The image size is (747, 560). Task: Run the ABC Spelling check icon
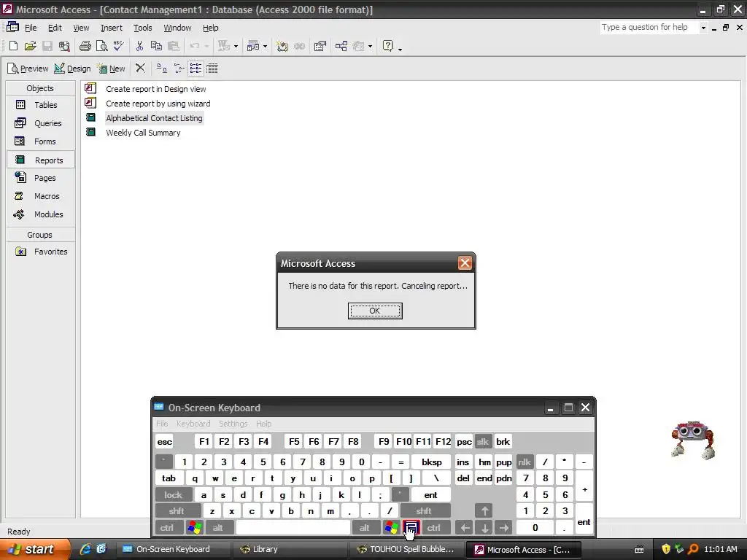click(119, 46)
